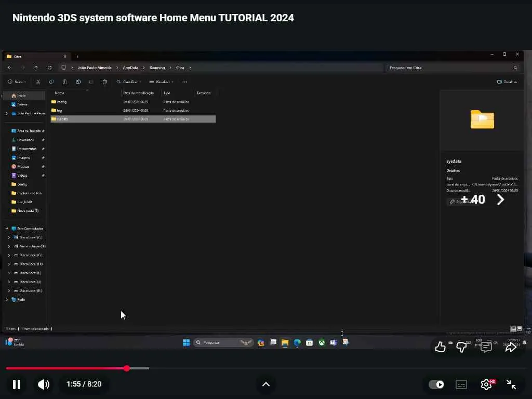
Task: Open the Visualizar view dropdown
Action: coord(162,82)
